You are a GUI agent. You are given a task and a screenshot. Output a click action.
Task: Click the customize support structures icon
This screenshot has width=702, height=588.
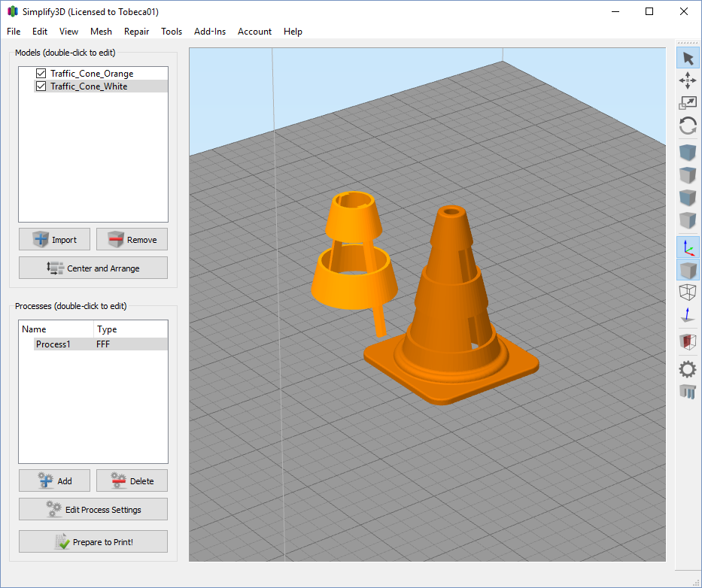click(x=688, y=391)
